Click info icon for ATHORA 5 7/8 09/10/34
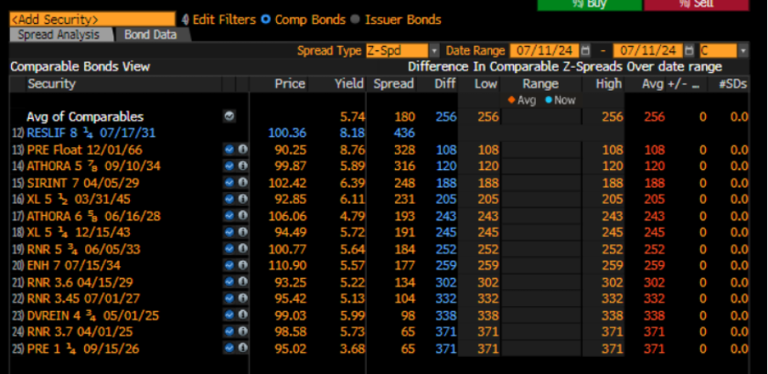This screenshot has width=768, height=374. coord(242,166)
